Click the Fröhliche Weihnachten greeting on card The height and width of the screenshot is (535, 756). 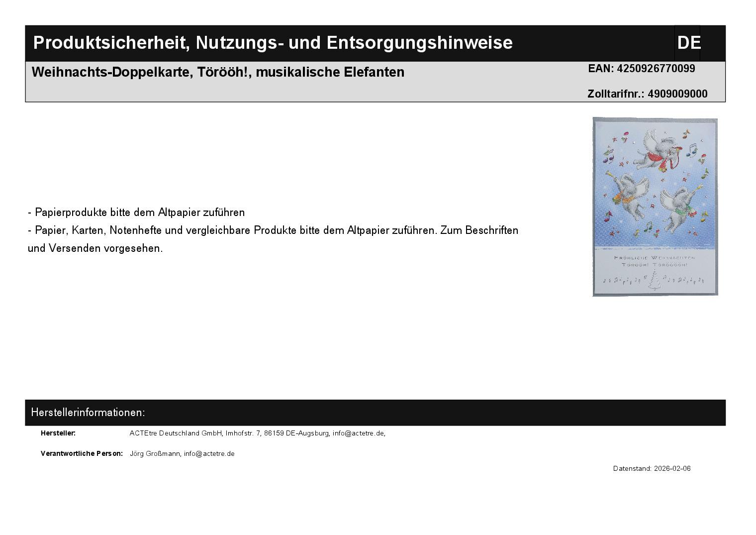655,258
